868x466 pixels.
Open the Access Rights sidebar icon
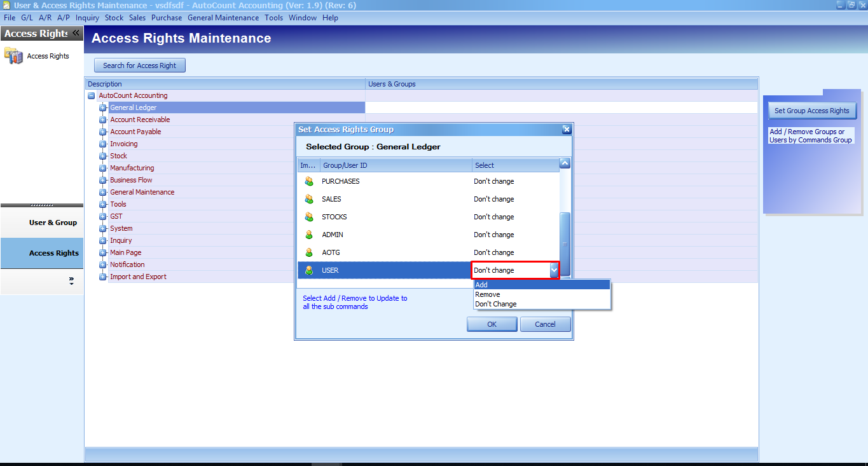click(x=14, y=56)
